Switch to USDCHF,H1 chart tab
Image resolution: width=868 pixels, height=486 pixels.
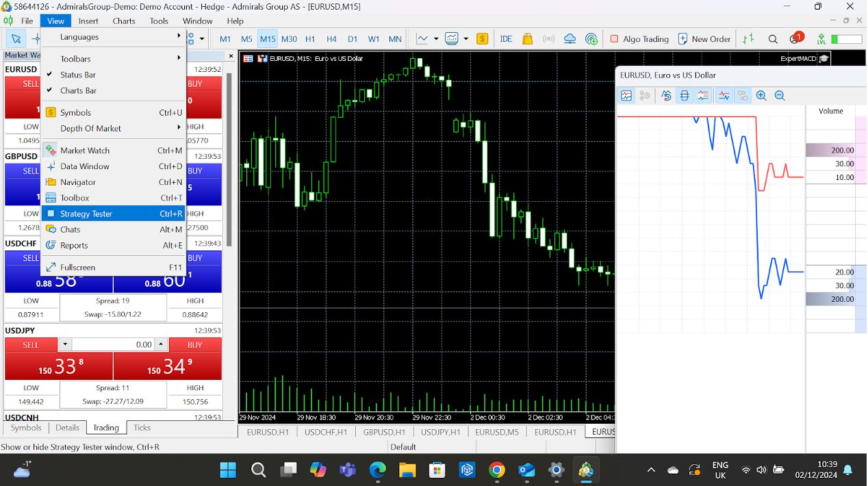click(326, 432)
